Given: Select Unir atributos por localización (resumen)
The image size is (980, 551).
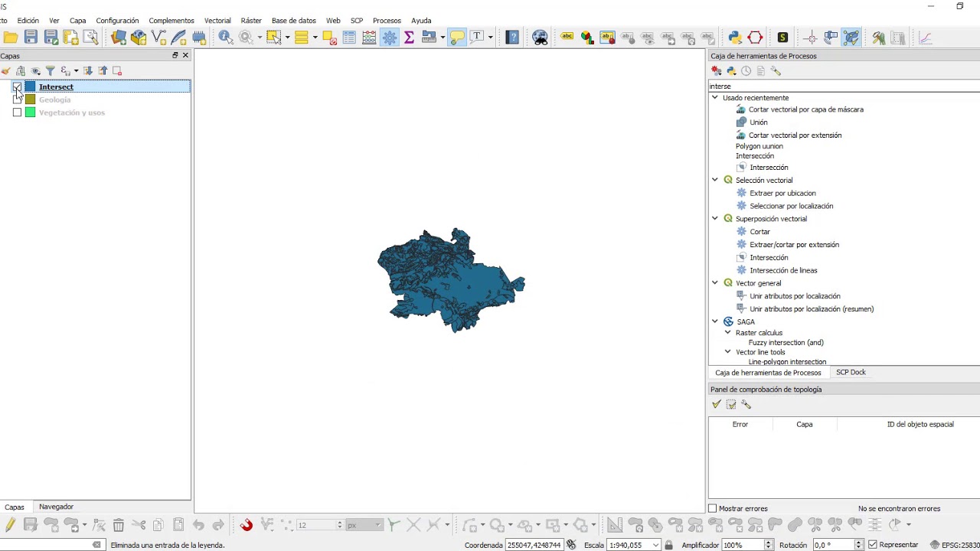Looking at the screenshot, I should pyautogui.click(x=812, y=309).
